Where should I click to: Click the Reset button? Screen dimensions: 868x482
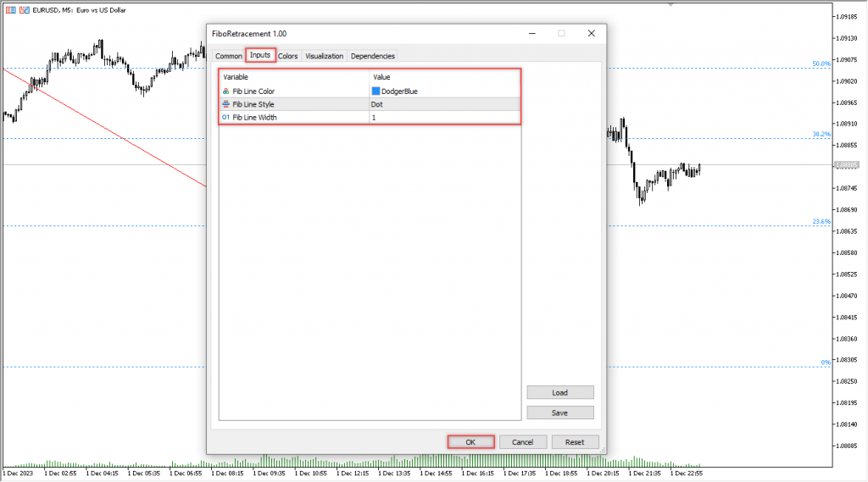coord(575,442)
